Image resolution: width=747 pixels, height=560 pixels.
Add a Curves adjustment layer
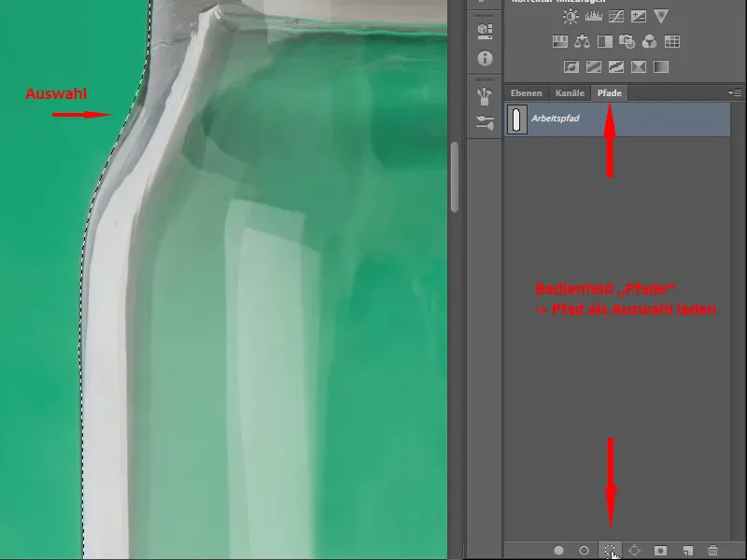616,17
